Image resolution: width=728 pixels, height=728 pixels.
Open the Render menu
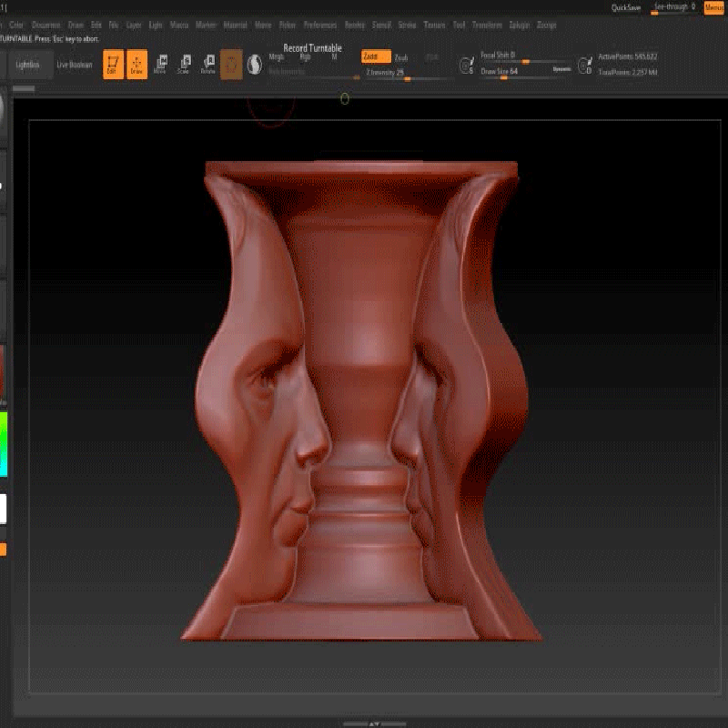click(355, 25)
